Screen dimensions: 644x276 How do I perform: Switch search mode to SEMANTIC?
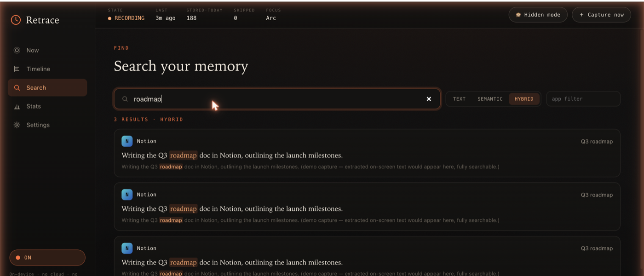pos(490,99)
